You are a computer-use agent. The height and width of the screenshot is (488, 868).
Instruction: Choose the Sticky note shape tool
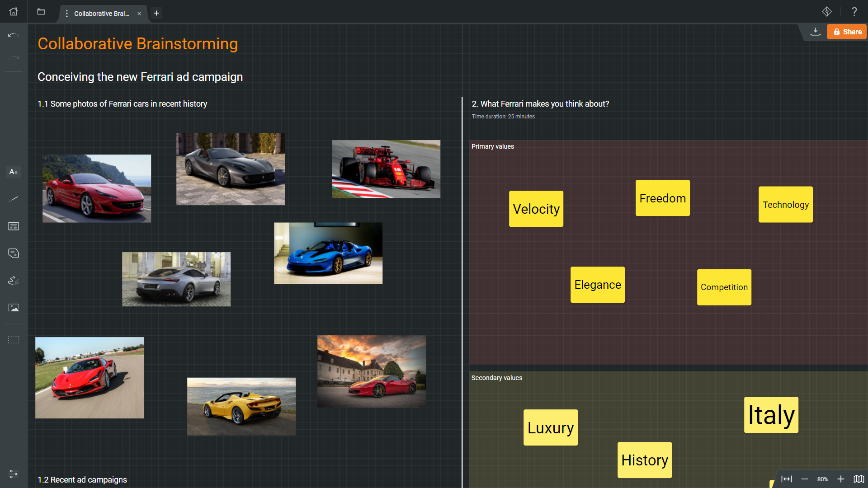point(14,253)
